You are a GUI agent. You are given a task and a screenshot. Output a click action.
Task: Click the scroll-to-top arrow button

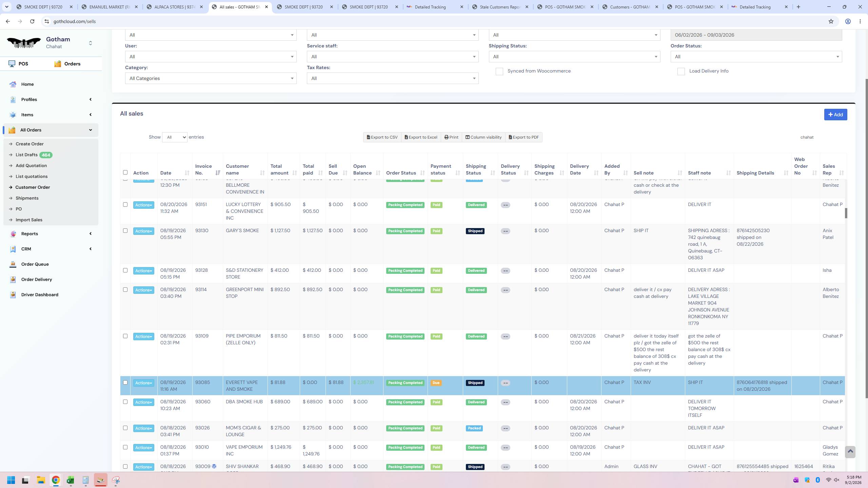click(x=850, y=451)
